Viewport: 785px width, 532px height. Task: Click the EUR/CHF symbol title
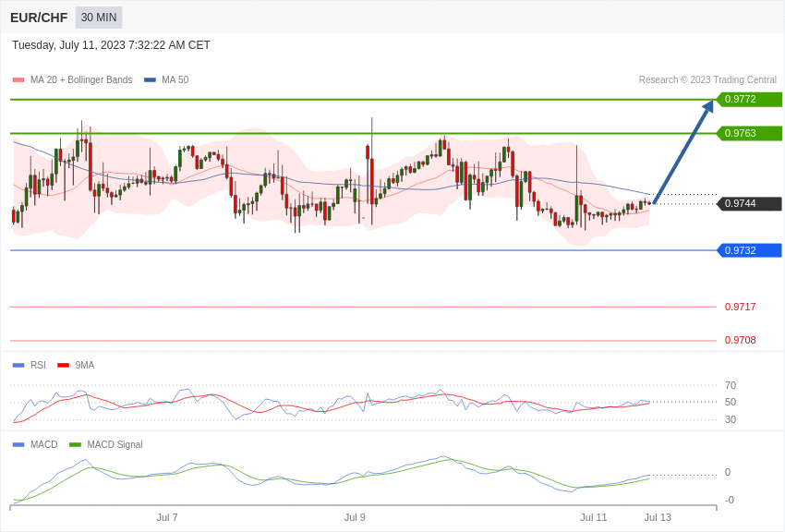point(39,18)
